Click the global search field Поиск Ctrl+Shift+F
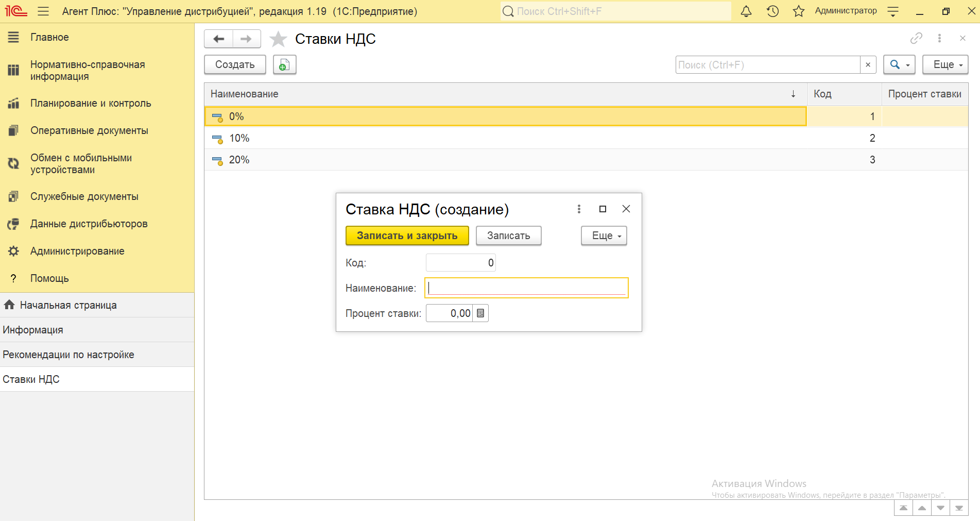The height and width of the screenshot is (521, 980). point(616,11)
